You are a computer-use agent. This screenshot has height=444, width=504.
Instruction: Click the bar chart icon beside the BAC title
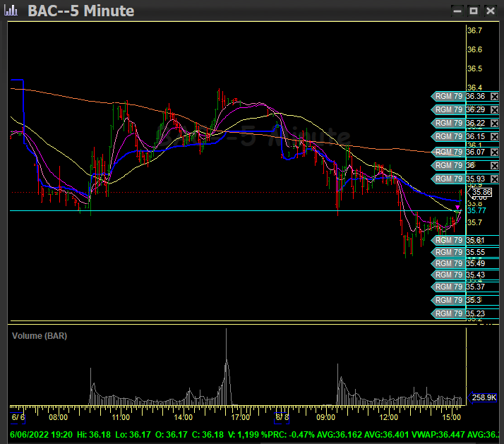[x=11, y=10]
